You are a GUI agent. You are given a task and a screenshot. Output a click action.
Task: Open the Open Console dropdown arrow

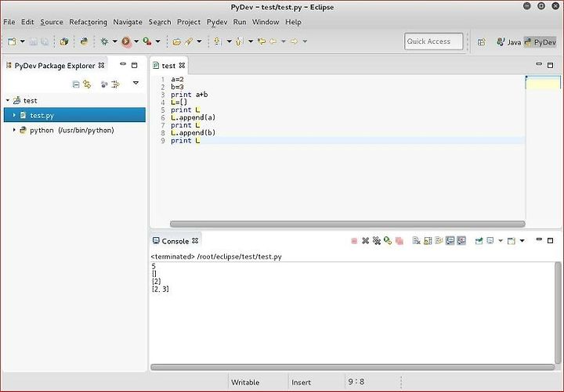[522, 241]
